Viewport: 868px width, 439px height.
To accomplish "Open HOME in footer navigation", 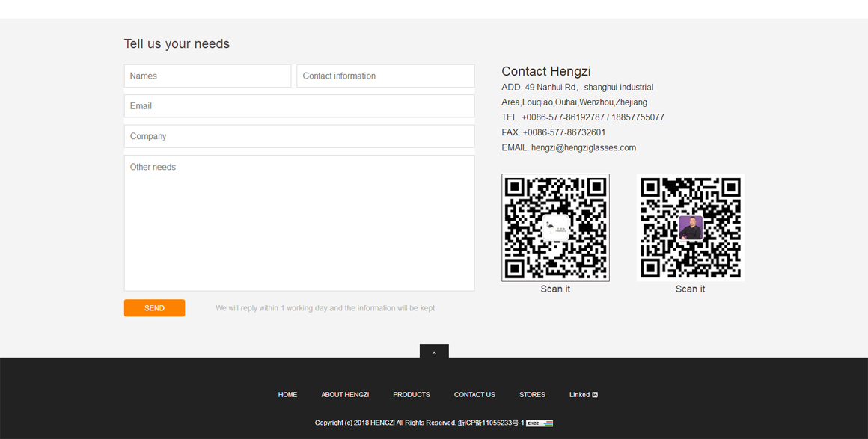I will 287,395.
